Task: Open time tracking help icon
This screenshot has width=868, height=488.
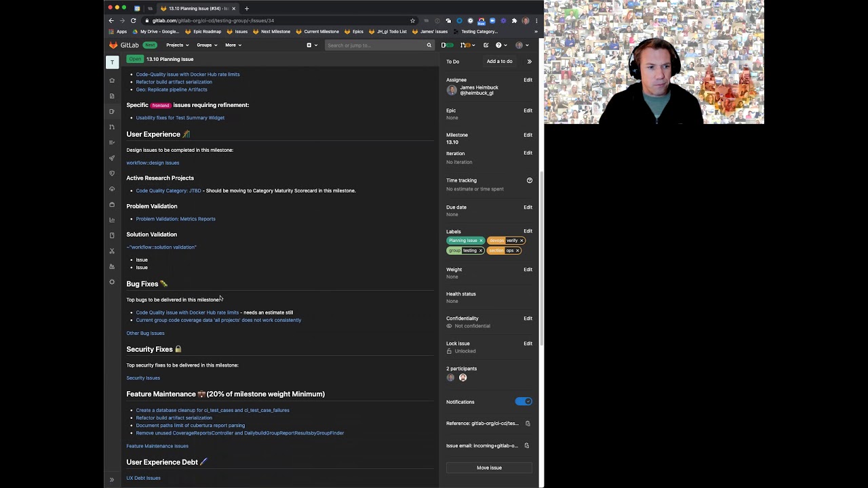Action: click(530, 180)
